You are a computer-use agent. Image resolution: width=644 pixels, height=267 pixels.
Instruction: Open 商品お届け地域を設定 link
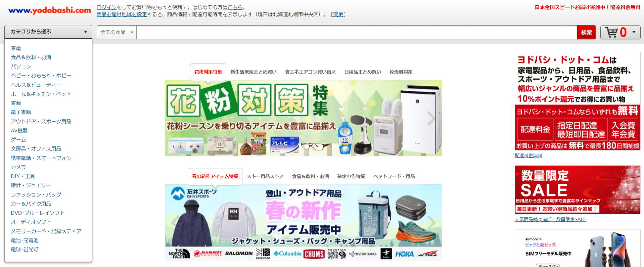coord(122,14)
